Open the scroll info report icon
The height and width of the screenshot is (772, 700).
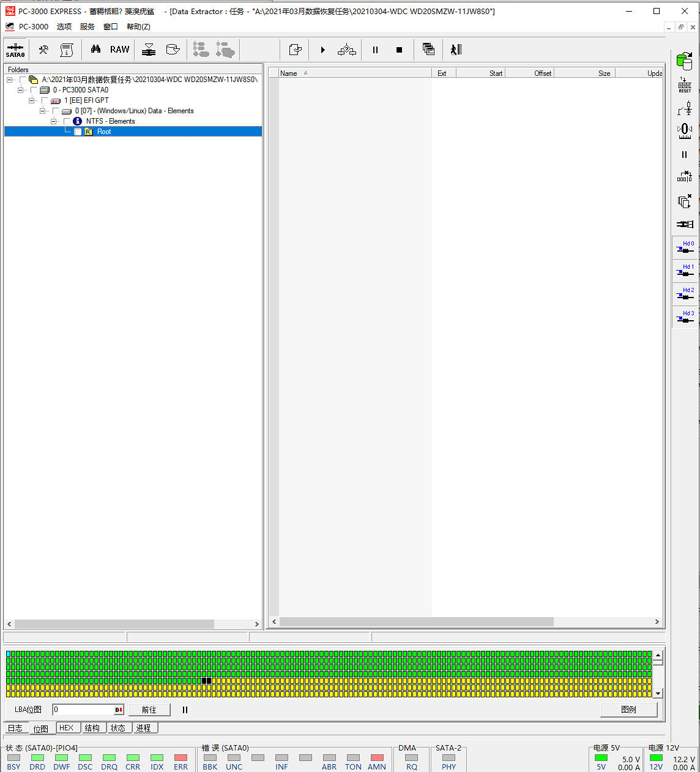66,50
